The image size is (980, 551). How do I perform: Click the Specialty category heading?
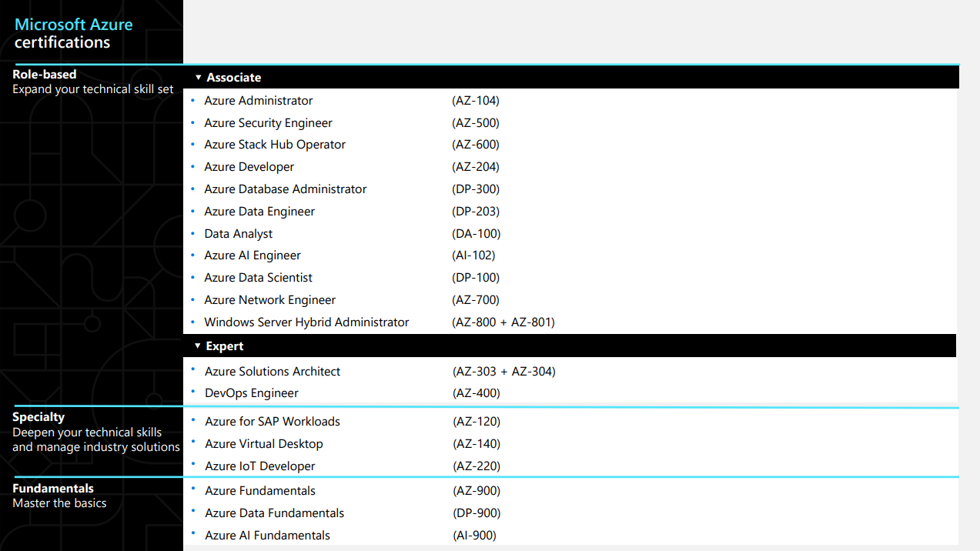(x=38, y=417)
